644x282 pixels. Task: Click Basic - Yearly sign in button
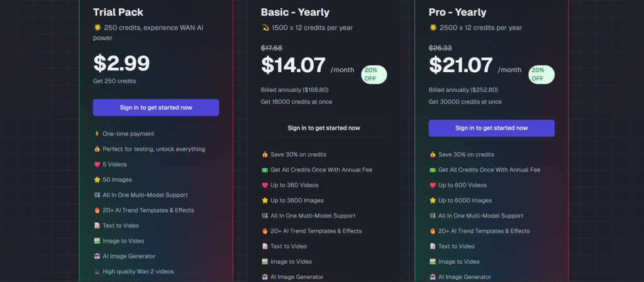tap(324, 128)
